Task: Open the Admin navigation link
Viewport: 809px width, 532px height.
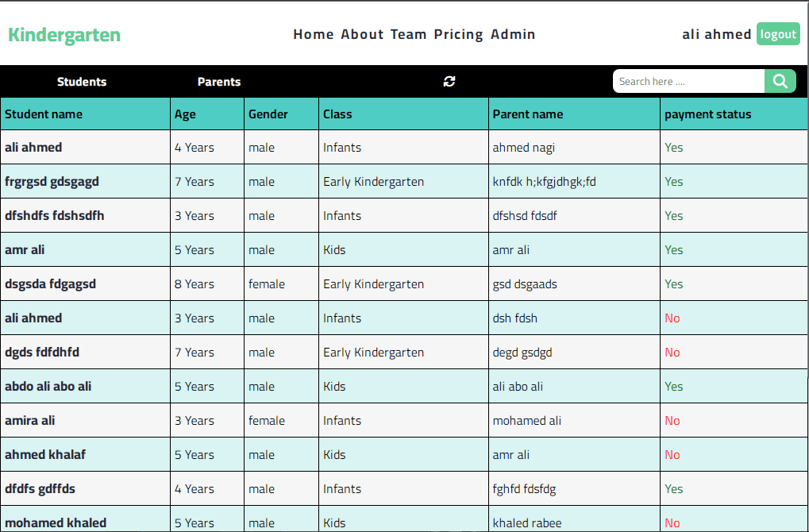Action: tap(513, 34)
